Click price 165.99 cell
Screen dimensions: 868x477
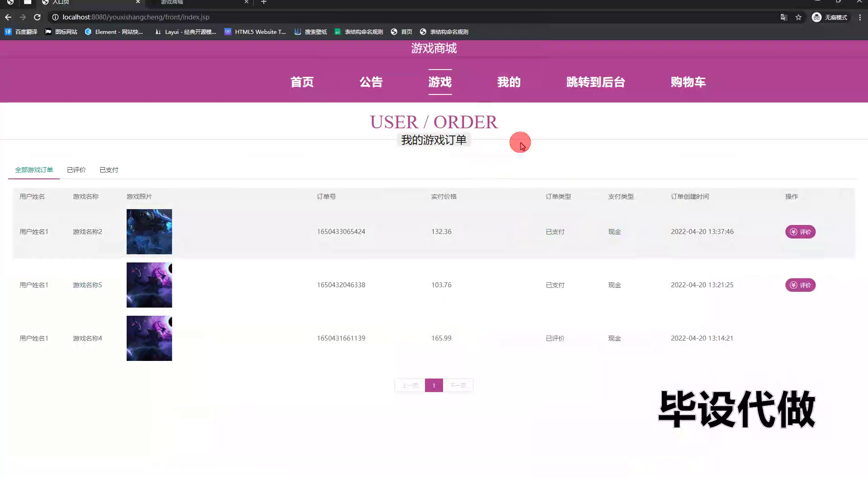[x=441, y=338]
